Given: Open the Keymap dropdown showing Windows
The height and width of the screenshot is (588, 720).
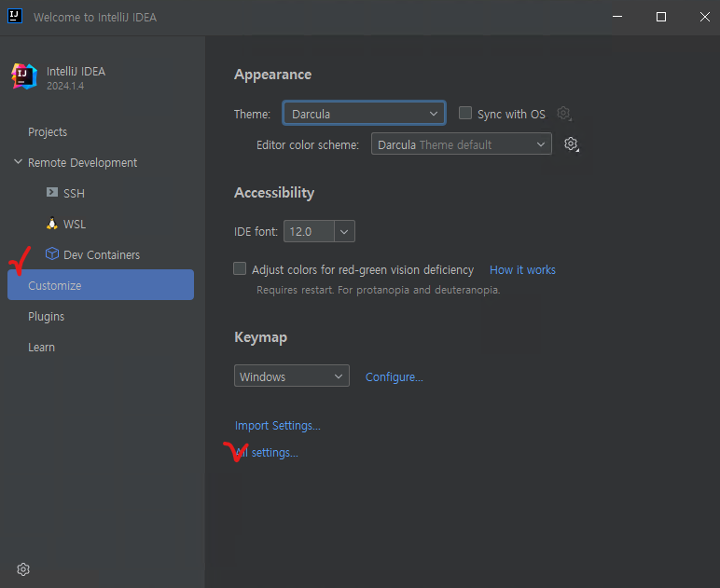Looking at the screenshot, I should click(x=292, y=376).
